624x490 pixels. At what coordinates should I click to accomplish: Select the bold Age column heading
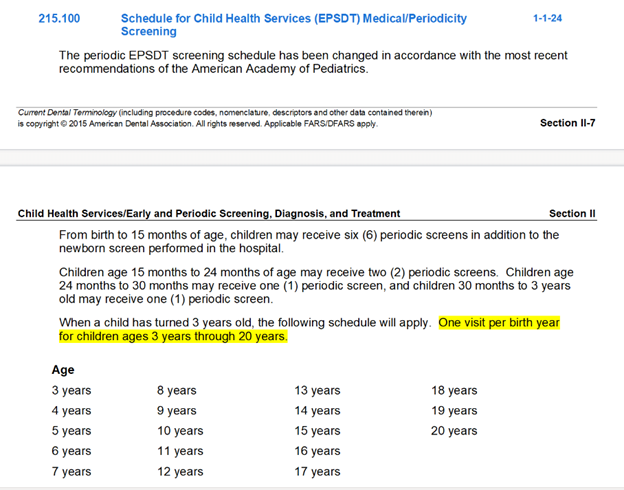[63, 370]
